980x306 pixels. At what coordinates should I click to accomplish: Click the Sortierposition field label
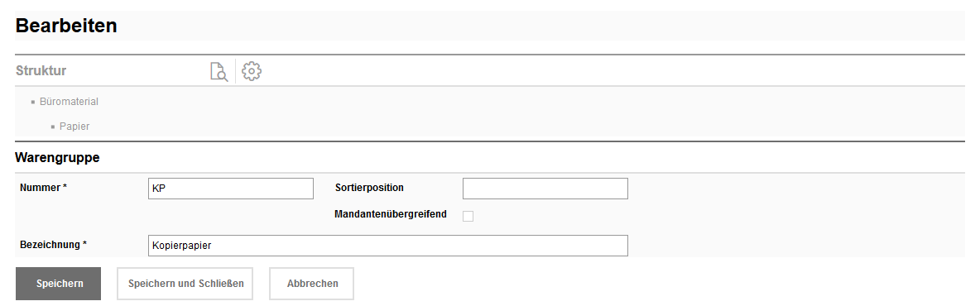pos(369,188)
